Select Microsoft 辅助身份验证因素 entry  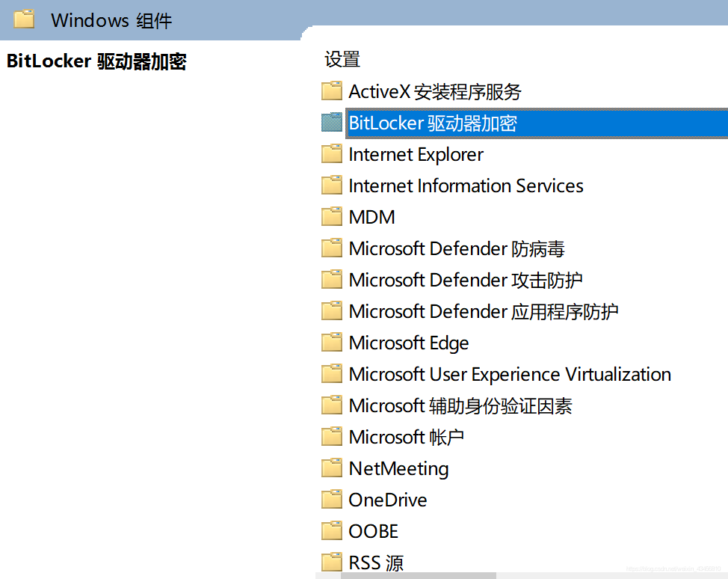pyautogui.click(x=460, y=405)
